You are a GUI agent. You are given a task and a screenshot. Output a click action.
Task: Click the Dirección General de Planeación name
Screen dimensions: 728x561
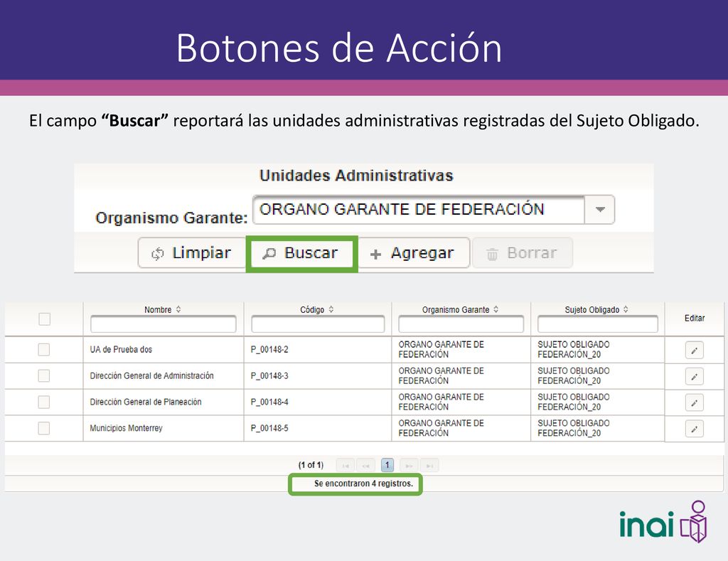click(146, 402)
